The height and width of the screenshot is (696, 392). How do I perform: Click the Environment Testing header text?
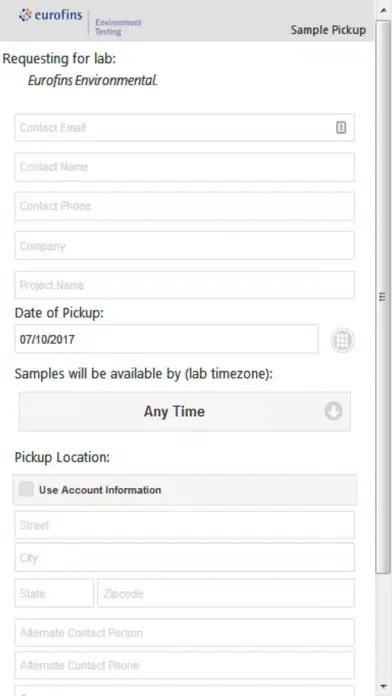[x=118, y=27]
